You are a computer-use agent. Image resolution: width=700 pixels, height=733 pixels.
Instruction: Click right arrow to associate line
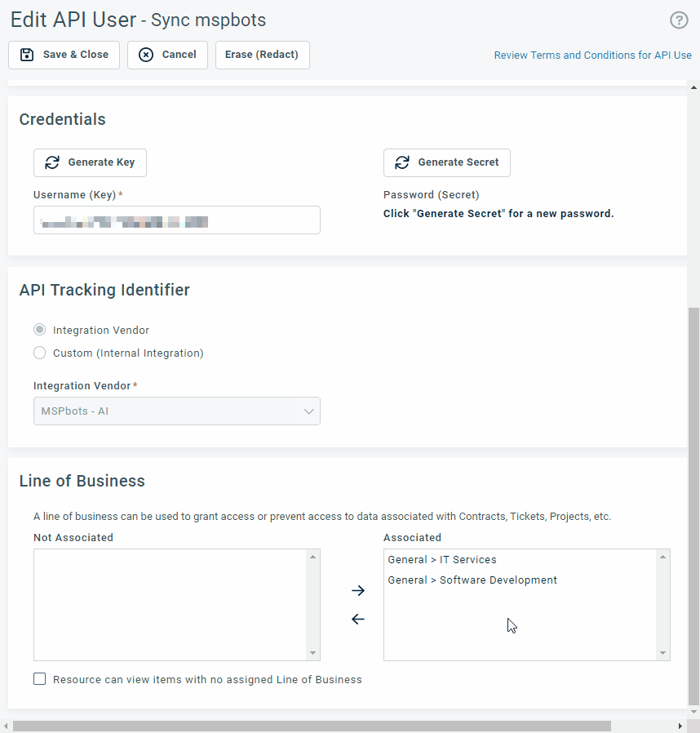tap(357, 590)
